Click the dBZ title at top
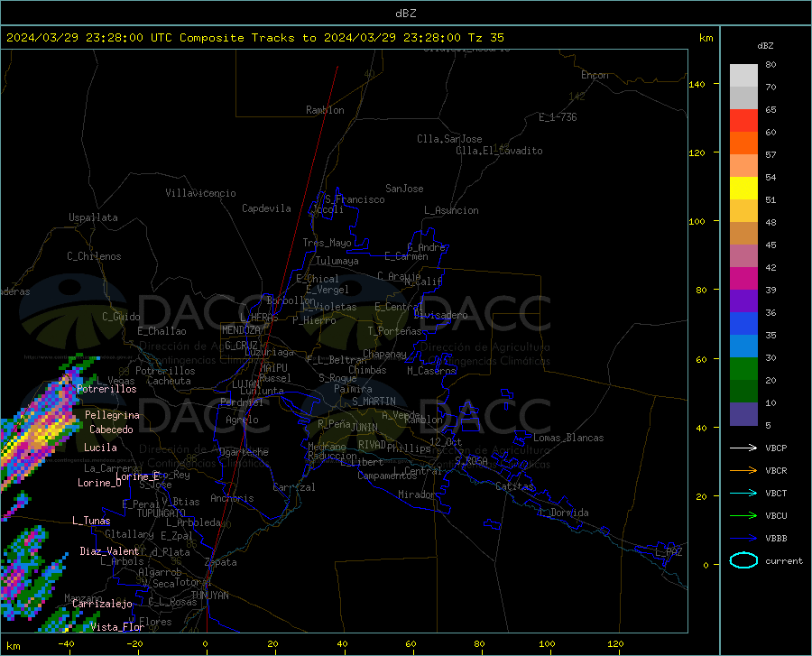Screen dimensions: 812x656 click(x=405, y=14)
